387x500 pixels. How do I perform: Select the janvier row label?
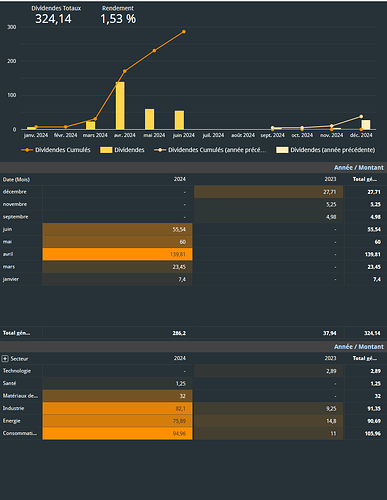tap(11, 279)
